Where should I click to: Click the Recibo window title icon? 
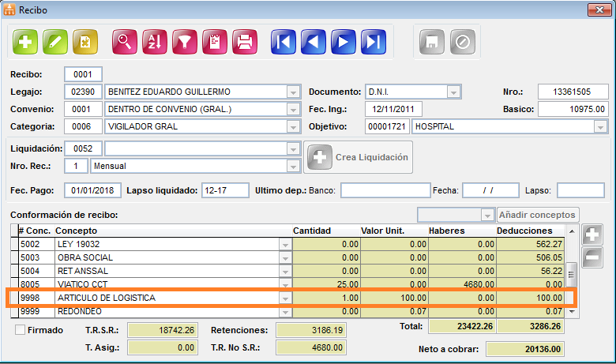[x=9, y=9]
